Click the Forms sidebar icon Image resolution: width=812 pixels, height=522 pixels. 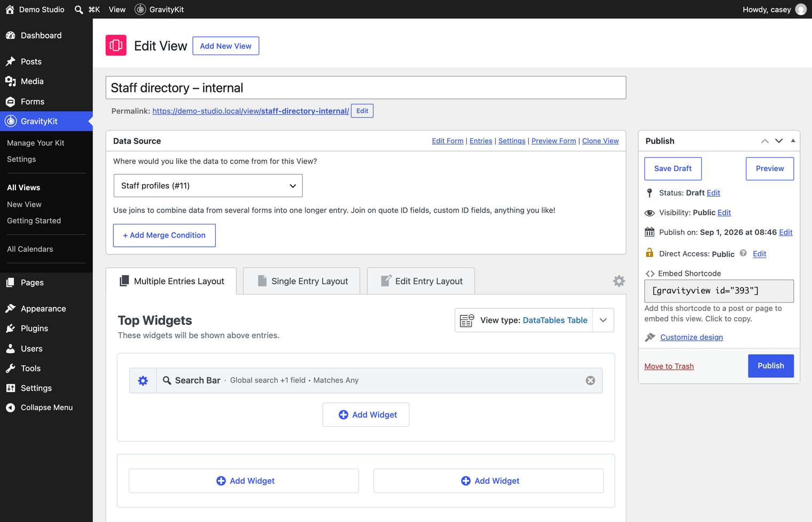tap(11, 102)
